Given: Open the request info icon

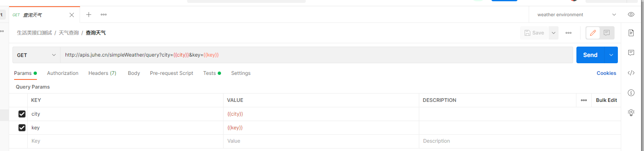Looking at the screenshot, I should point(631,93).
